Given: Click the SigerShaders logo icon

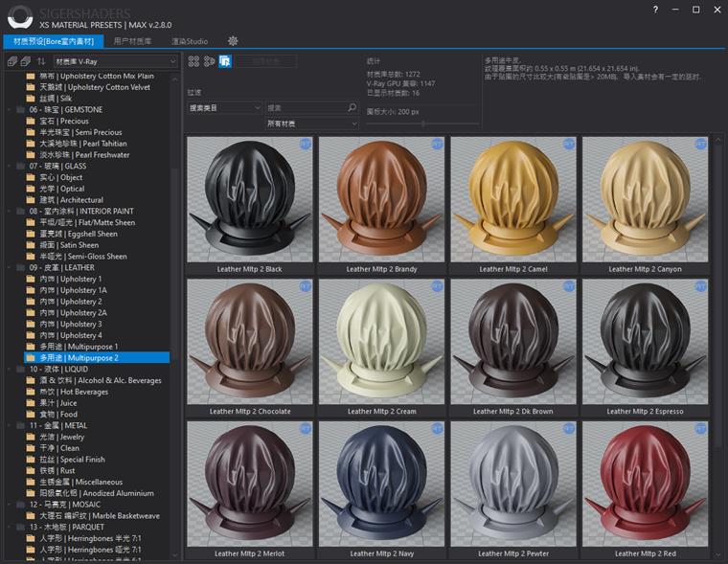Looking at the screenshot, I should 20,17.
